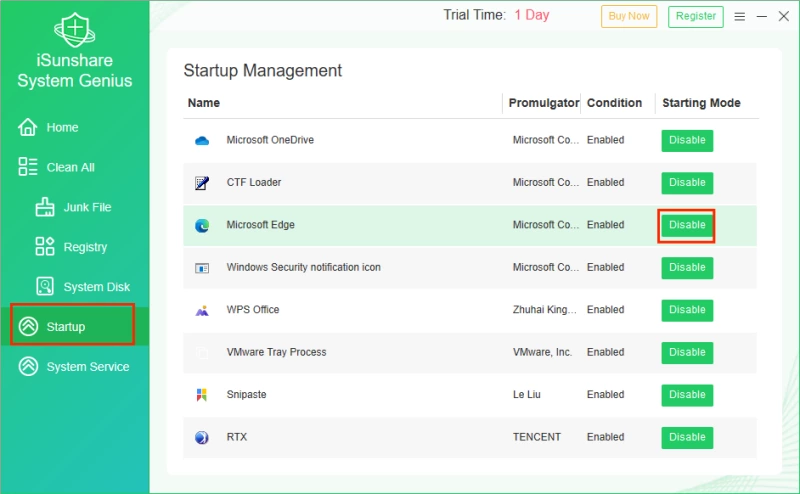Disable Windows Security notification icon startup
800x494 pixels.
[687, 267]
